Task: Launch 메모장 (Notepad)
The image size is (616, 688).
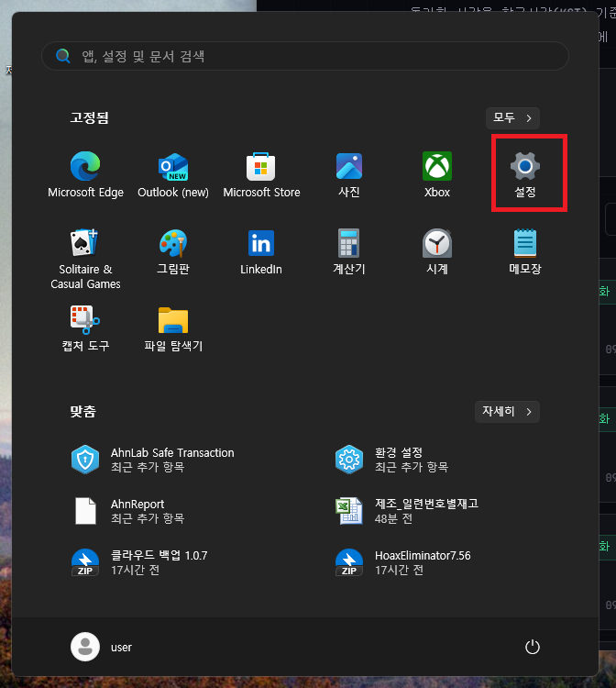Action: [x=525, y=251]
